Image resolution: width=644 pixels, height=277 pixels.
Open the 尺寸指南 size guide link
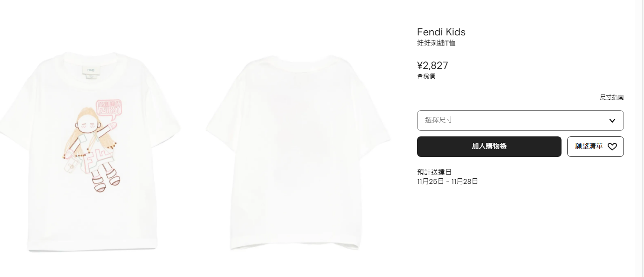click(x=611, y=97)
